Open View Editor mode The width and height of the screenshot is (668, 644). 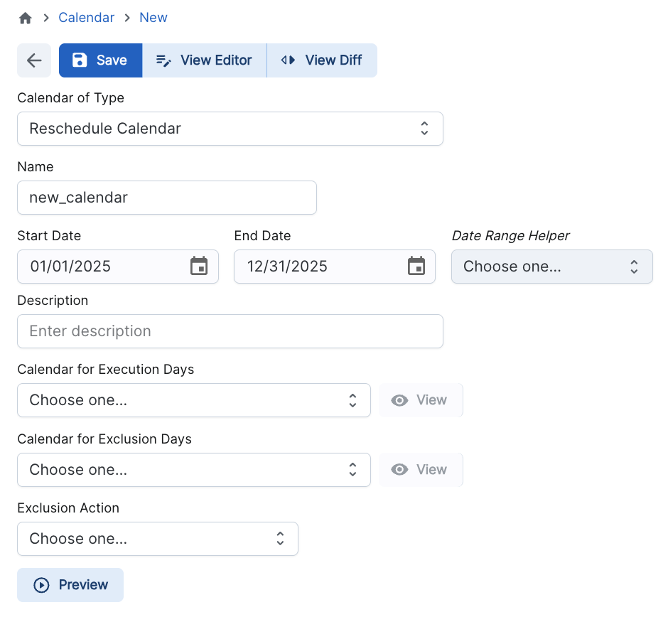coord(204,60)
